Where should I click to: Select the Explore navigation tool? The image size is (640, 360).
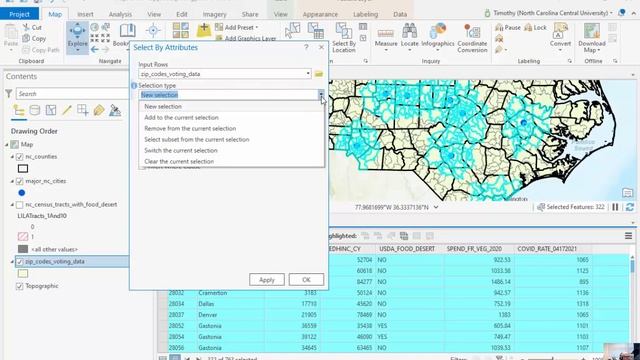pyautogui.click(x=77, y=38)
